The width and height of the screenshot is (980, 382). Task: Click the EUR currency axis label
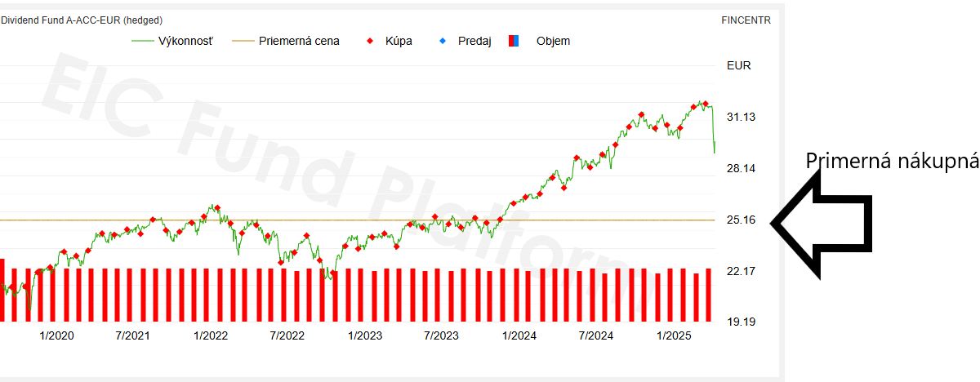tap(738, 65)
